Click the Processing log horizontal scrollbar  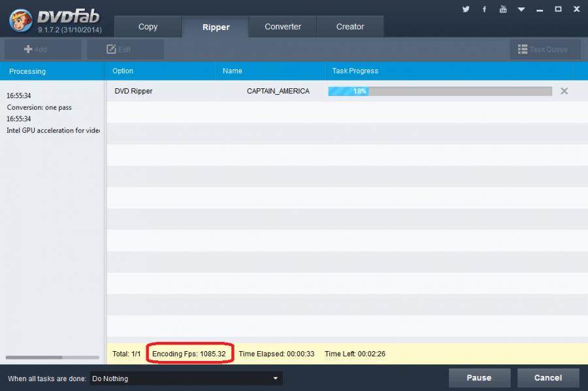point(52,357)
